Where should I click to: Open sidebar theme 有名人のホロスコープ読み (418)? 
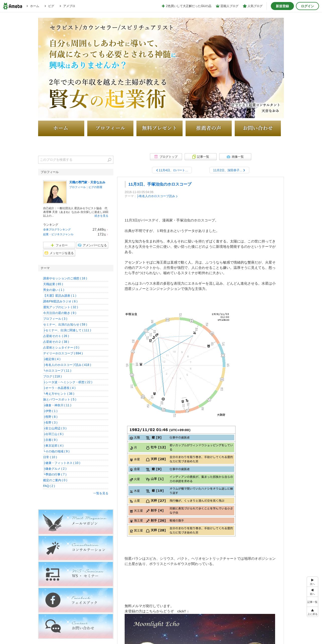click(x=67, y=365)
